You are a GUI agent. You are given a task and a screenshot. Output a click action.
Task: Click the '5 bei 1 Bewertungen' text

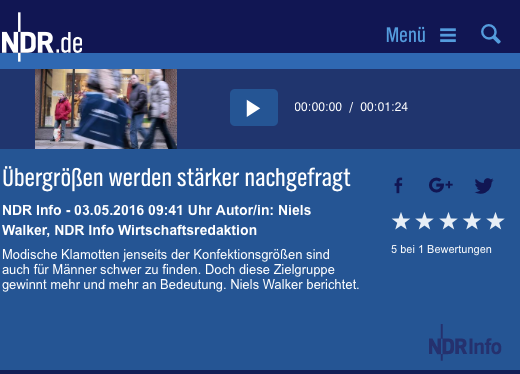[x=441, y=249]
